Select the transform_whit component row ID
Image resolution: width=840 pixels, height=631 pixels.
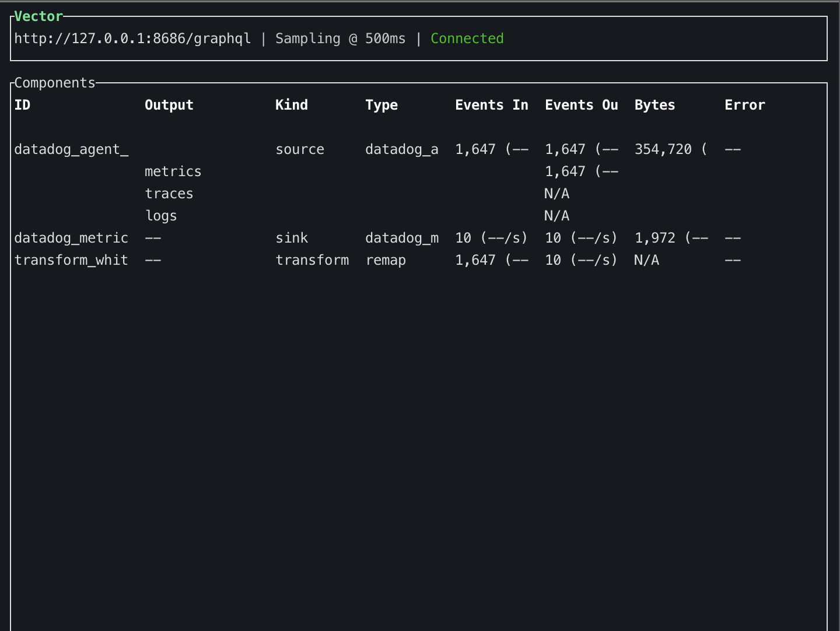71,260
